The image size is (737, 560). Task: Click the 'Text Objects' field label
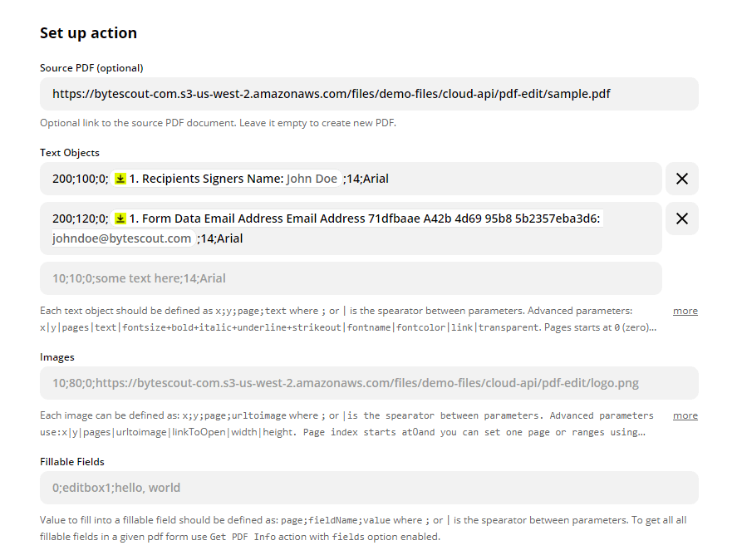click(70, 153)
